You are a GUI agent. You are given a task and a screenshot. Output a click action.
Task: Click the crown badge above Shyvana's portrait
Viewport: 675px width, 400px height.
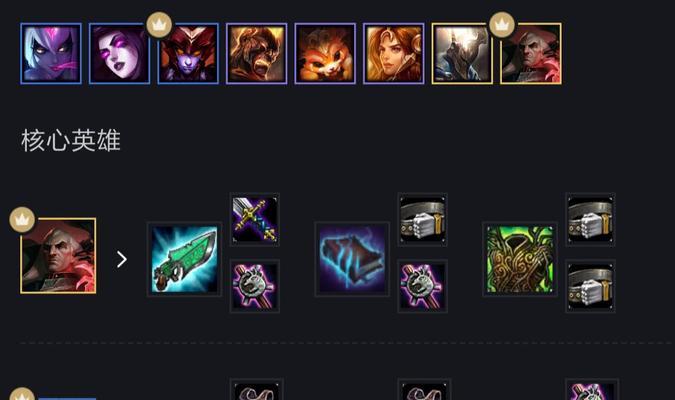tap(159, 25)
